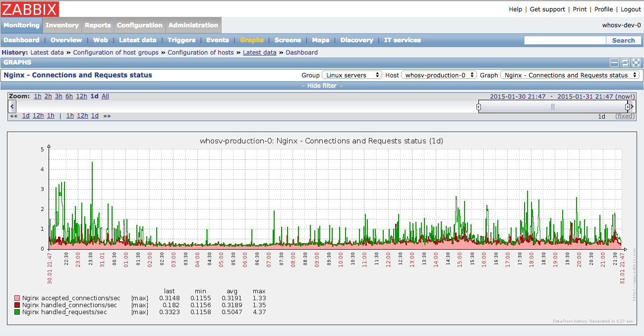Open the Group dropdown showing Linux servers
This screenshot has width=644, height=336.
click(x=352, y=75)
